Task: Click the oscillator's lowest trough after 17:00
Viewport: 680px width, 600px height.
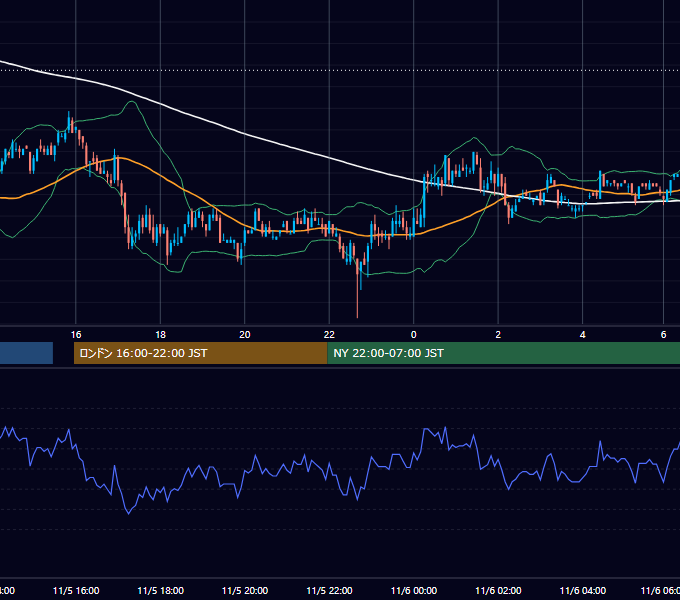Action: click(128, 513)
